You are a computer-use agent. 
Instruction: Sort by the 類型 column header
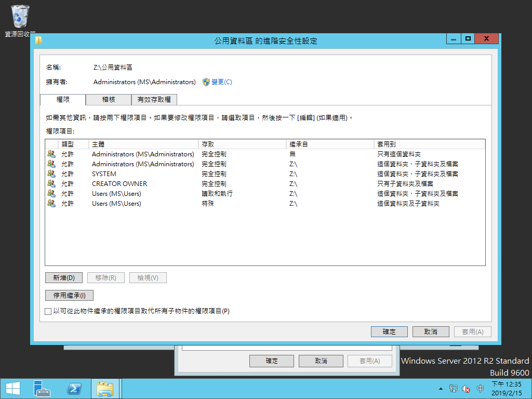tap(73, 144)
